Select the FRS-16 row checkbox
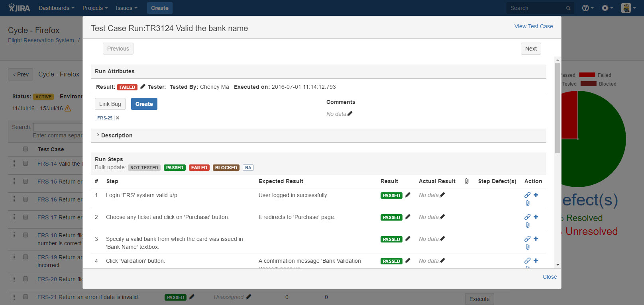 click(26, 199)
